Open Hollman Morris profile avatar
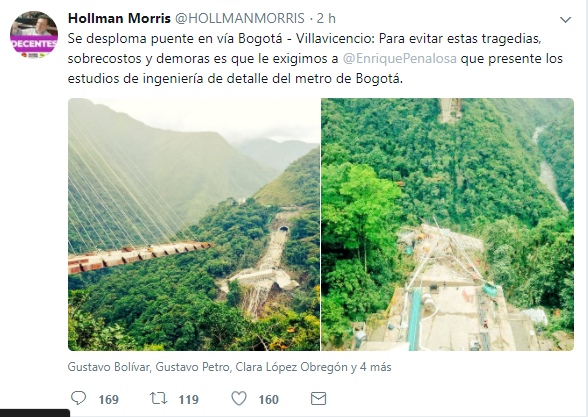The height and width of the screenshot is (417, 588). pos(34,34)
